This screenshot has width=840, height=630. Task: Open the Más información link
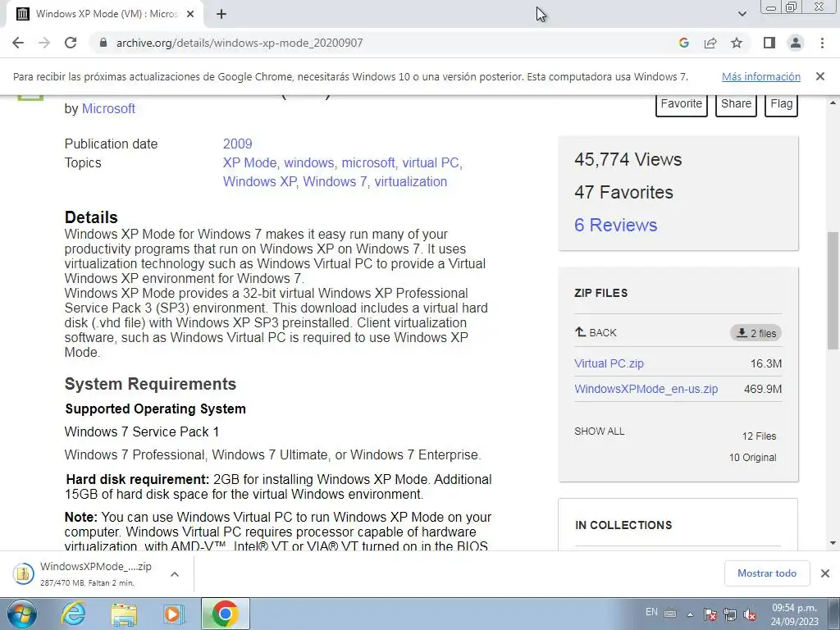pyautogui.click(x=760, y=76)
